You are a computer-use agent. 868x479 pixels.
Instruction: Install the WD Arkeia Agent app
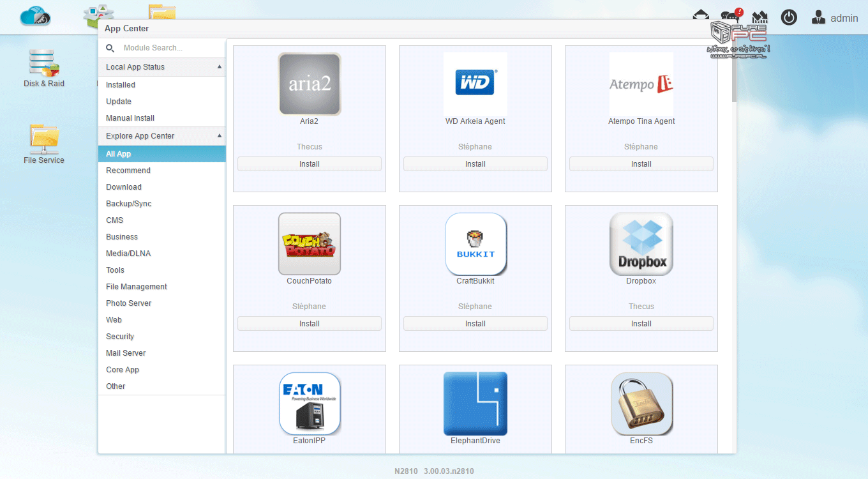(x=475, y=164)
